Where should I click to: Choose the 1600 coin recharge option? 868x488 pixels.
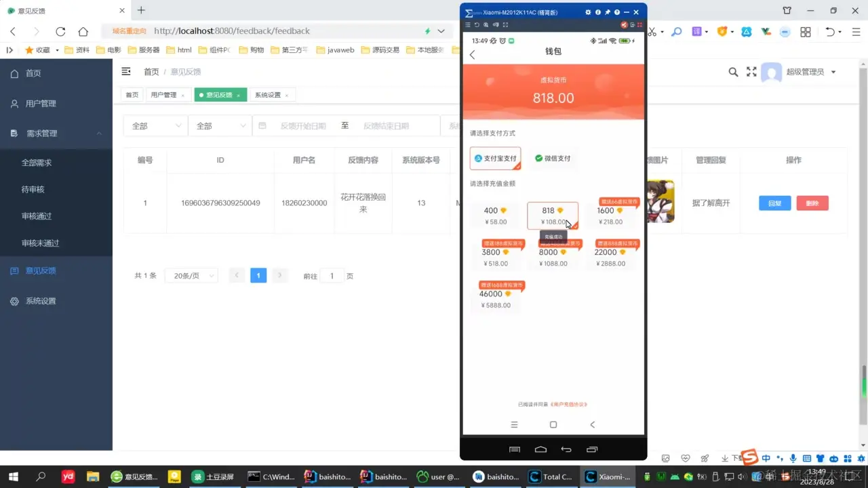pos(610,216)
